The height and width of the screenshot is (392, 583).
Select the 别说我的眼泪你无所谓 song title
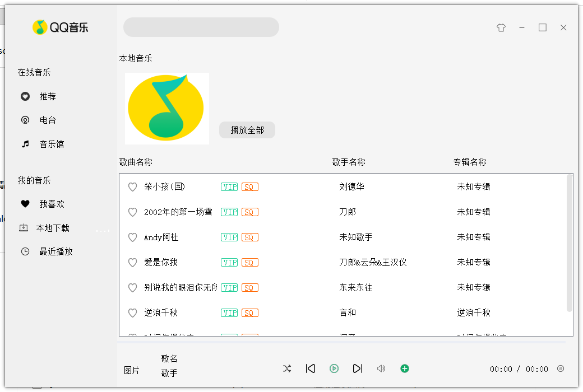point(181,288)
